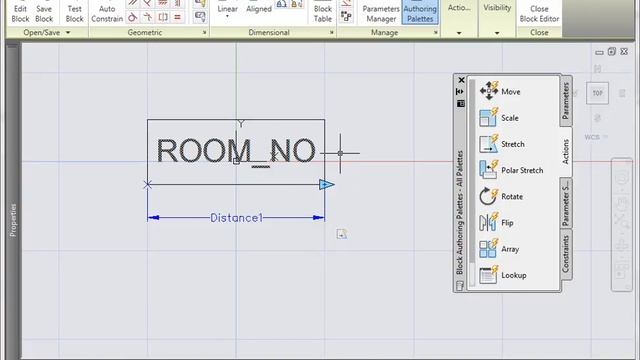The image size is (640, 360).
Task: Select the Rotate action icon
Action: (488, 196)
